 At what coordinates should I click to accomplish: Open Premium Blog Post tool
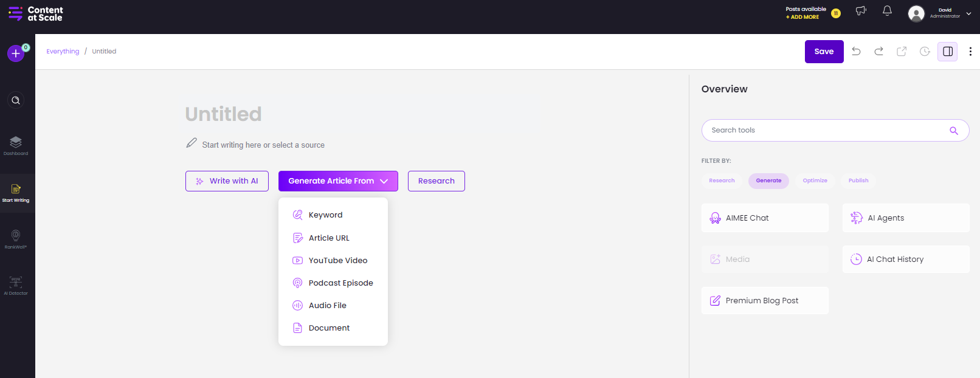tap(765, 301)
